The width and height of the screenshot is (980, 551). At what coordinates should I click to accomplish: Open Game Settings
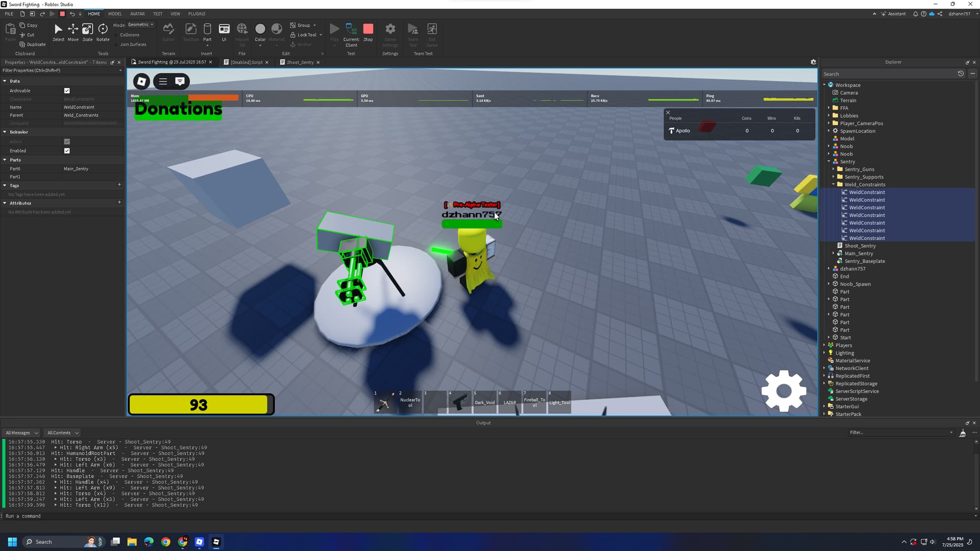point(390,32)
